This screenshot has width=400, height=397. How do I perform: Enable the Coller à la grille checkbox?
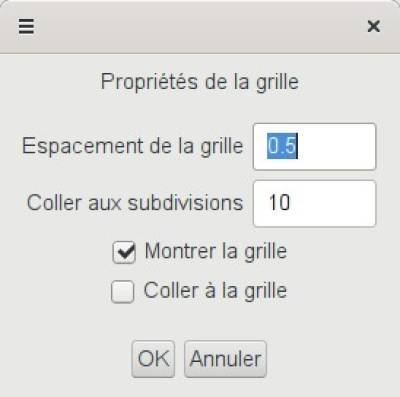pos(123,292)
